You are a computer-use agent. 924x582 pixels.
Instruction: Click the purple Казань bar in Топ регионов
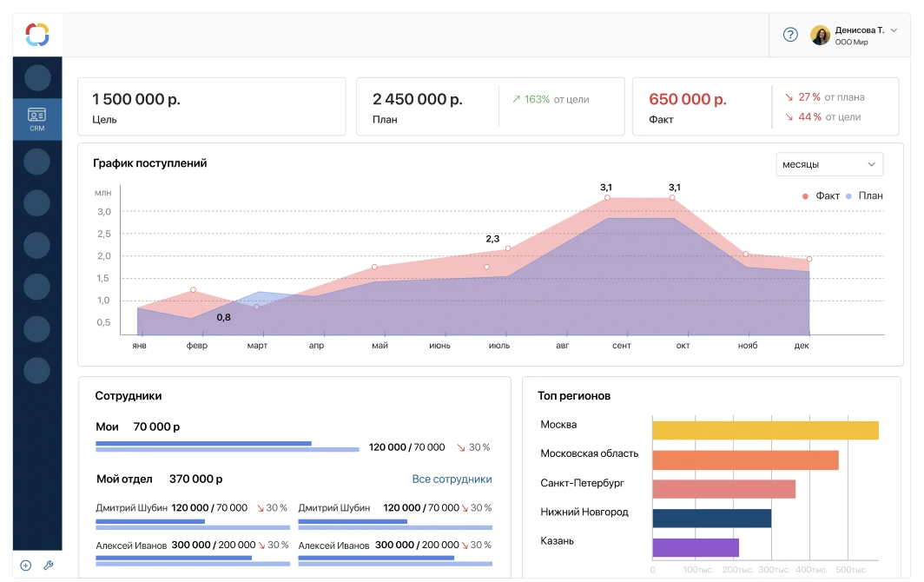pyautogui.click(x=695, y=547)
